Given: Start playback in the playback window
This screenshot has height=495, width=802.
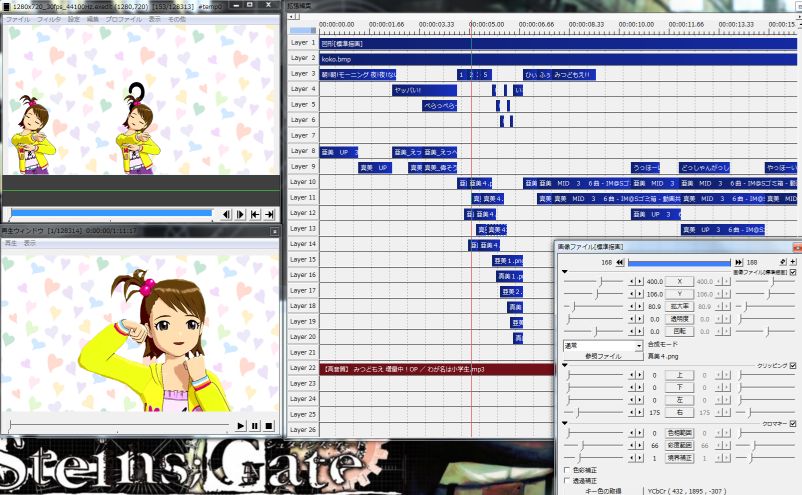Looking at the screenshot, I should pos(241,425).
